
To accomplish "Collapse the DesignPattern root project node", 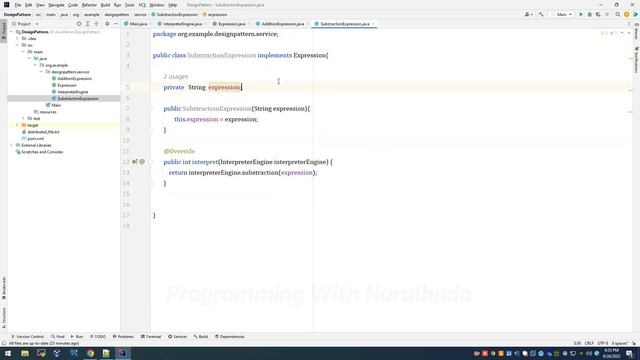I will pos(12,32).
